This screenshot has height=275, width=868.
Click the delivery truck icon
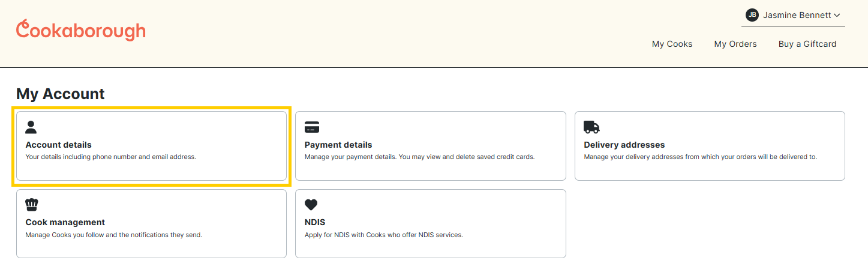(x=591, y=127)
